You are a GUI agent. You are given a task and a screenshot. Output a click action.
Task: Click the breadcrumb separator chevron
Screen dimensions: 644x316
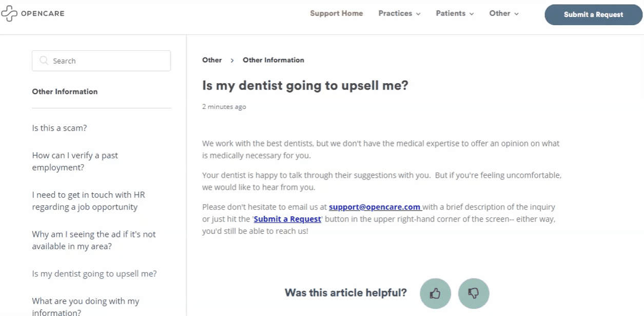tap(232, 61)
